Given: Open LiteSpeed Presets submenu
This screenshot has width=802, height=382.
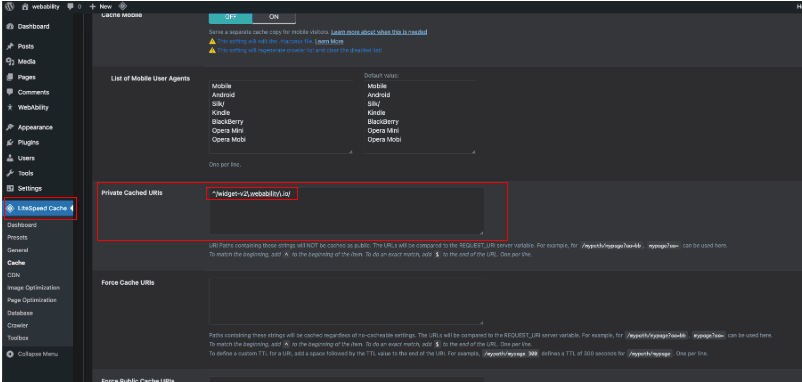Looking at the screenshot, I should coord(17,237).
